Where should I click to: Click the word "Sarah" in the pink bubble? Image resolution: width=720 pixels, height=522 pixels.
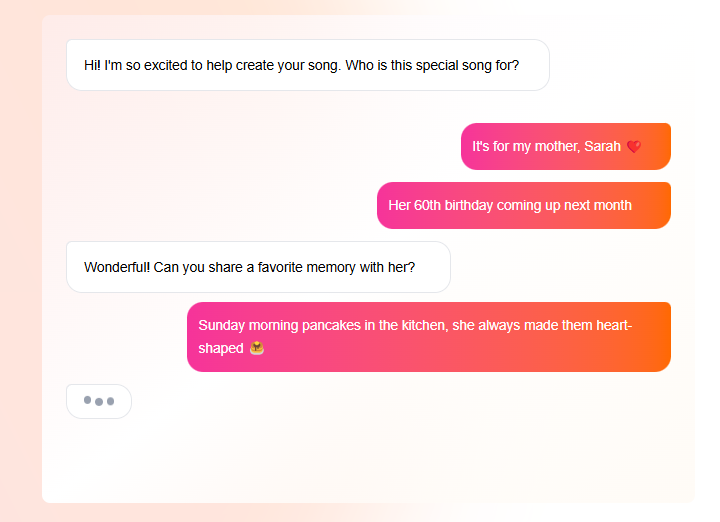point(602,147)
